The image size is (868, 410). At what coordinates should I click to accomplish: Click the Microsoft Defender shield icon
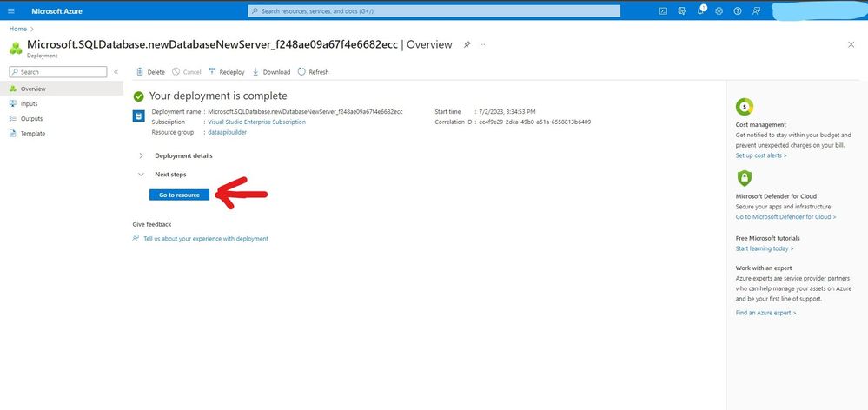[x=745, y=177]
